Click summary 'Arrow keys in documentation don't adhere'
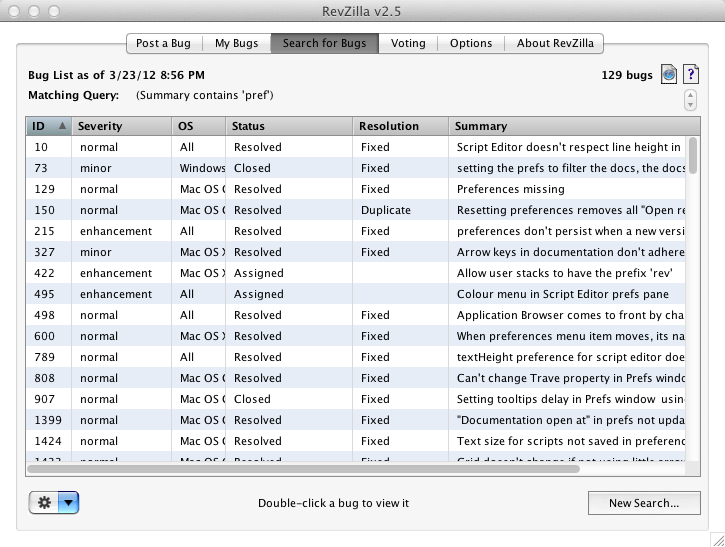The width and height of the screenshot is (725, 547). coord(571,252)
